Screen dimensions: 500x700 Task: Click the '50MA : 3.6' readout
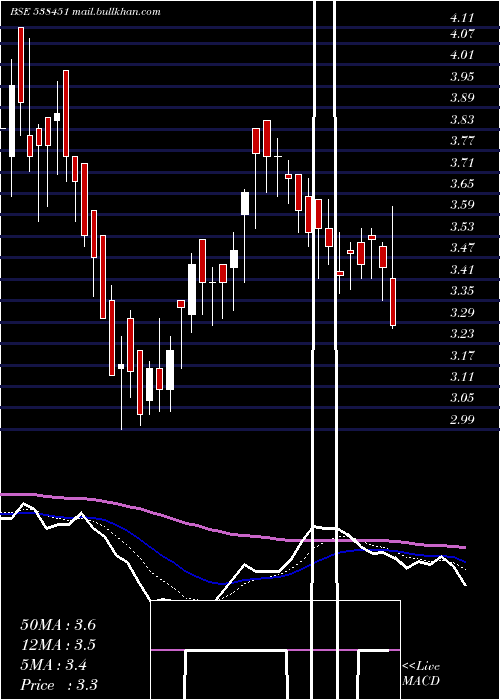(x=58, y=625)
